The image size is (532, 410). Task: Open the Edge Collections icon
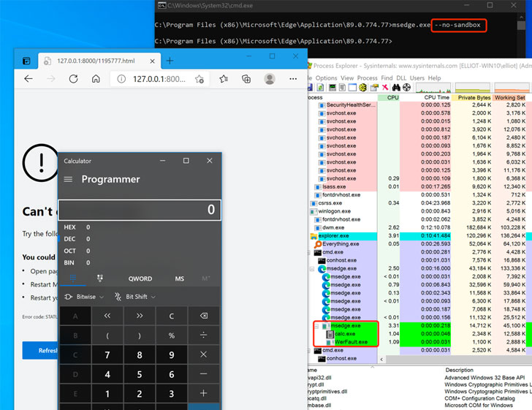[x=246, y=79]
